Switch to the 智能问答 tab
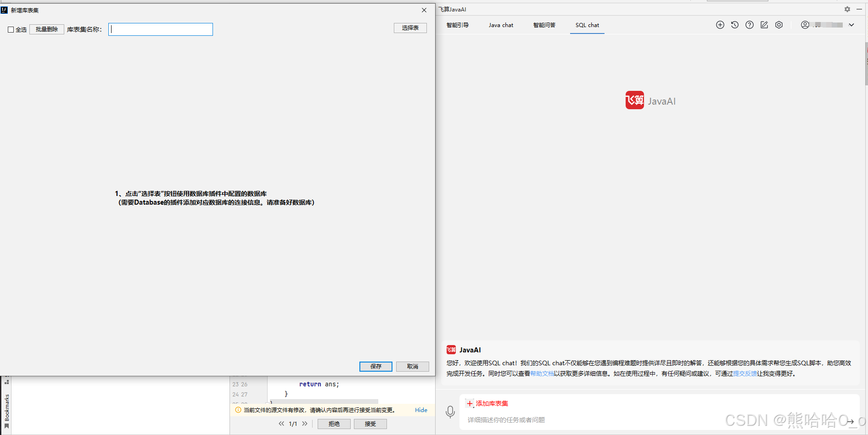The height and width of the screenshot is (435, 868). point(544,25)
